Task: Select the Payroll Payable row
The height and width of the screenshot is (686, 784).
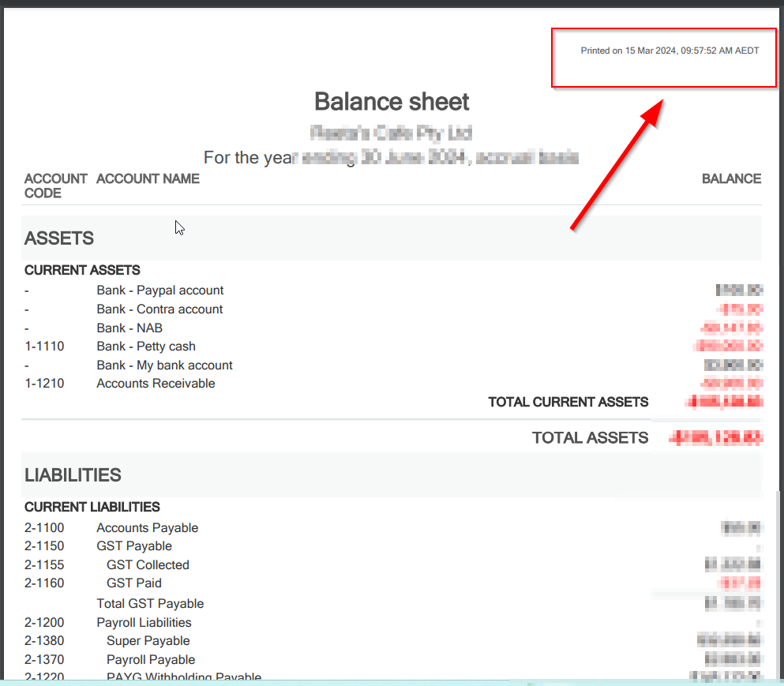Action: coord(392,659)
